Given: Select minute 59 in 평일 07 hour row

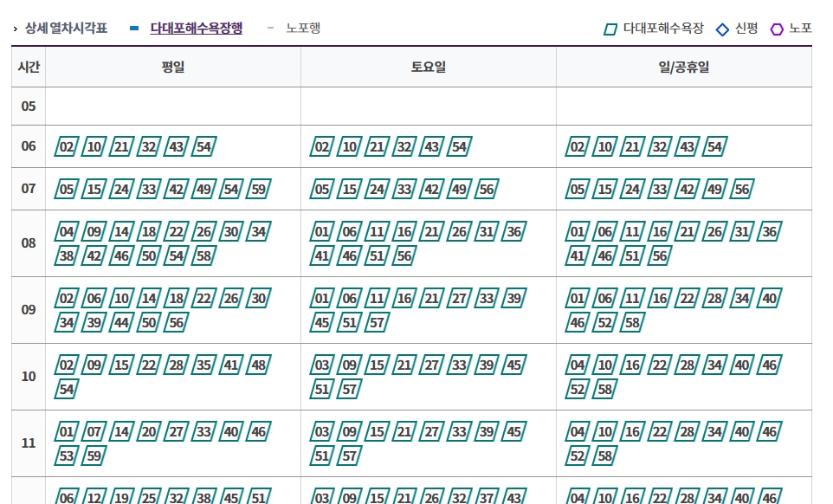Looking at the screenshot, I should (x=259, y=189).
